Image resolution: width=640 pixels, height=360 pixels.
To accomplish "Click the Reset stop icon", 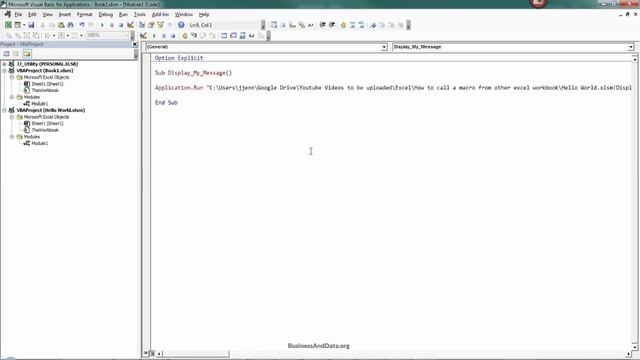I will click(x=121, y=25).
